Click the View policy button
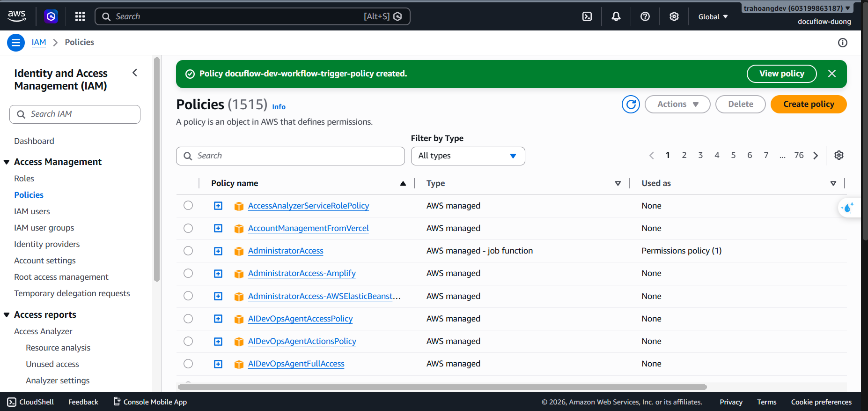This screenshot has height=411, width=868. pos(781,74)
